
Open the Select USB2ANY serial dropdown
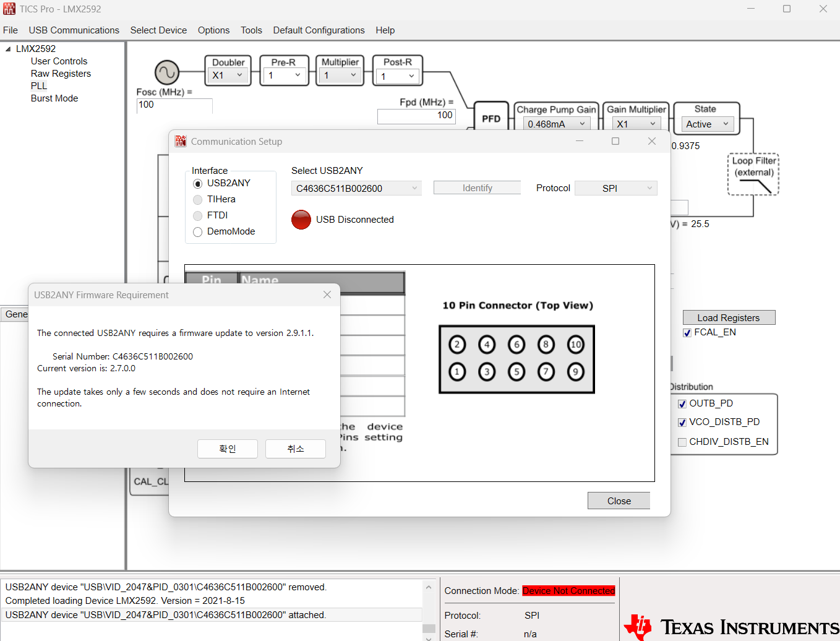(356, 188)
